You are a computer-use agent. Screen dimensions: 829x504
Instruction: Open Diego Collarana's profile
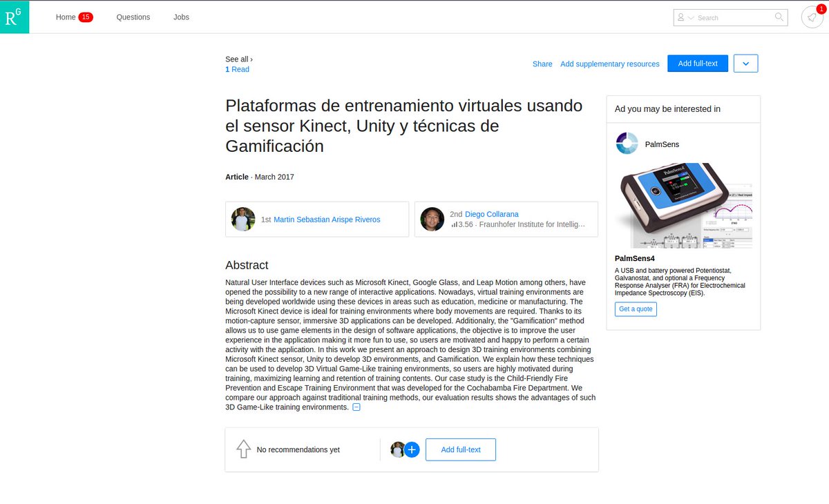pos(492,214)
